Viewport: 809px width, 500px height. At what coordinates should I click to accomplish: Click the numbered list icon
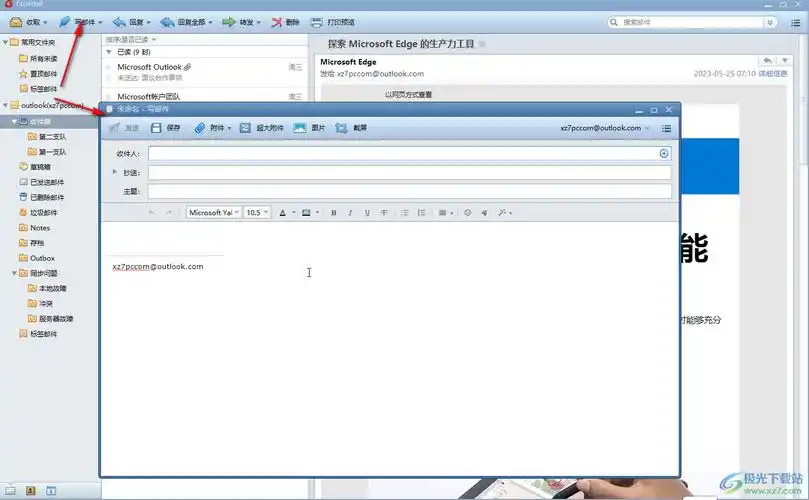pyautogui.click(x=422, y=213)
